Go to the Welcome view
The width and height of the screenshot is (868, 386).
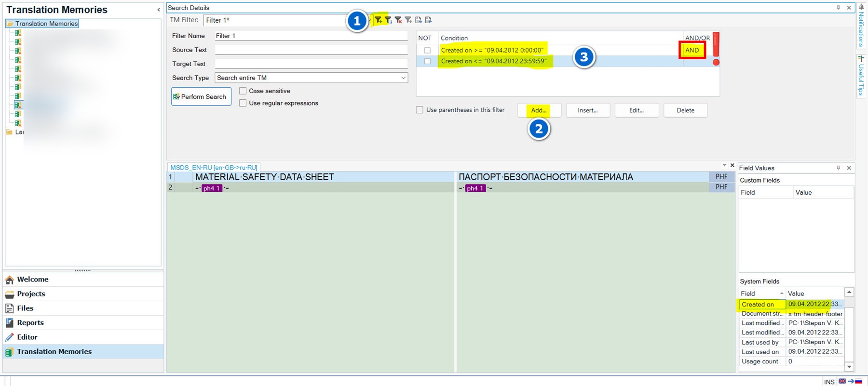pyautogui.click(x=32, y=279)
